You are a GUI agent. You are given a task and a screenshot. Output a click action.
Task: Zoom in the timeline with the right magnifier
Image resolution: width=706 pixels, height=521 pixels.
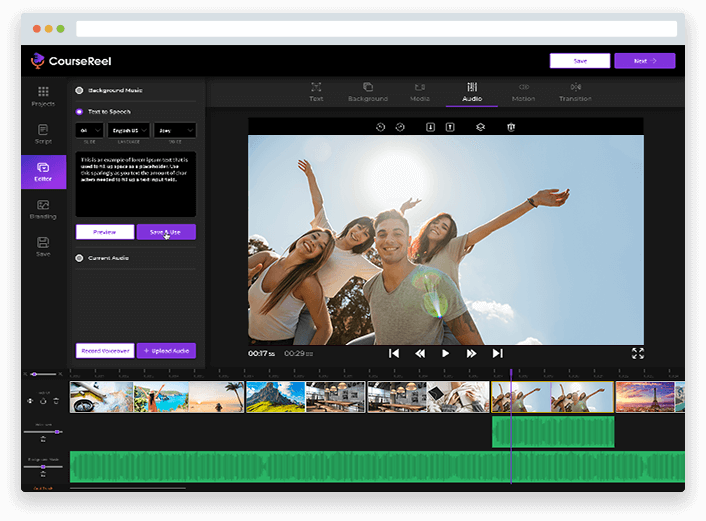60,374
